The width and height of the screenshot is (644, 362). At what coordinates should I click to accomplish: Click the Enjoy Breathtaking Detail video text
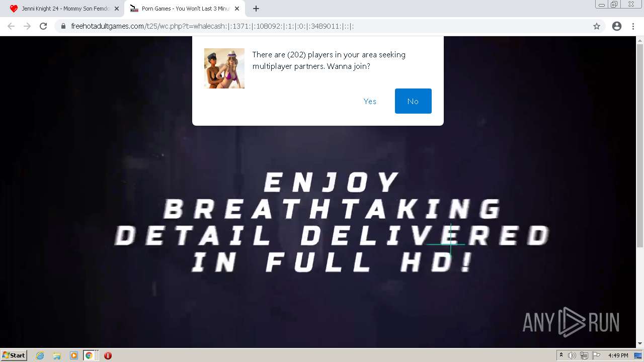pyautogui.click(x=332, y=222)
